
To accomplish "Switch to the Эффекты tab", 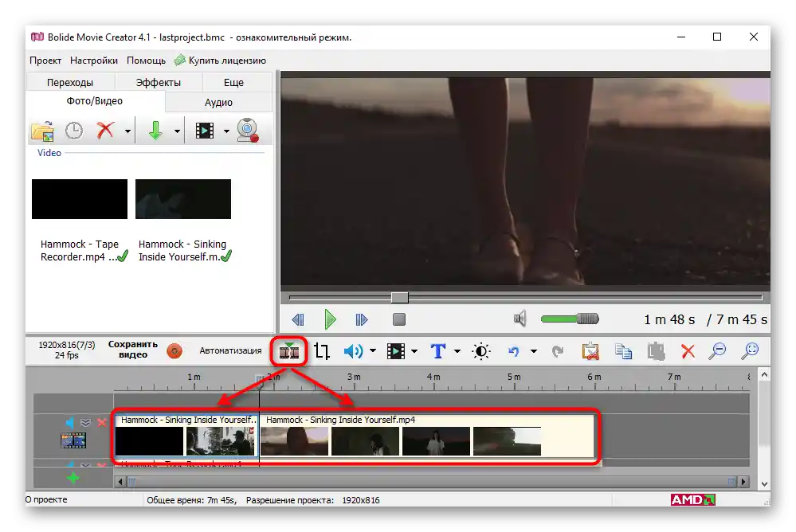I will tap(159, 82).
